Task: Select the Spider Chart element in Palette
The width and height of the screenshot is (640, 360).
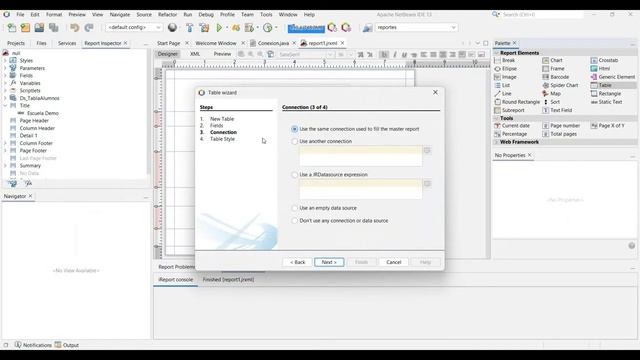Action: click(x=560, y=85)
